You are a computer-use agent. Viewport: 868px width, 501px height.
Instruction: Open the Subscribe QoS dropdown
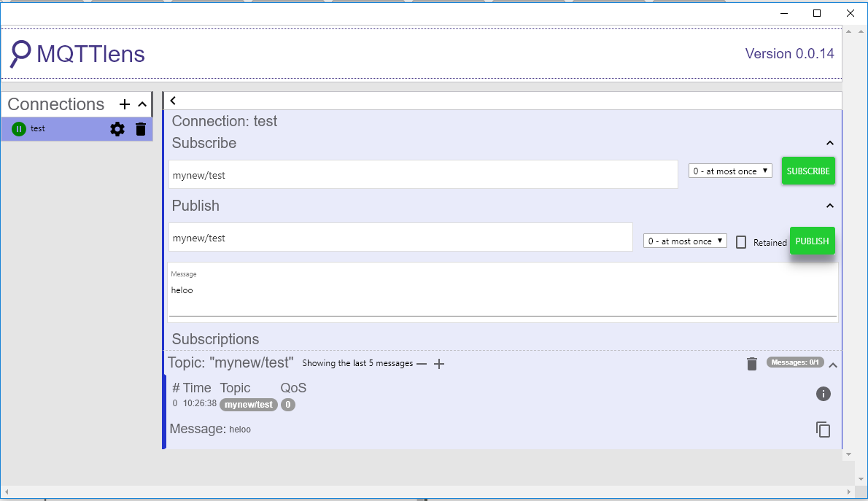(x=730, y=171)
